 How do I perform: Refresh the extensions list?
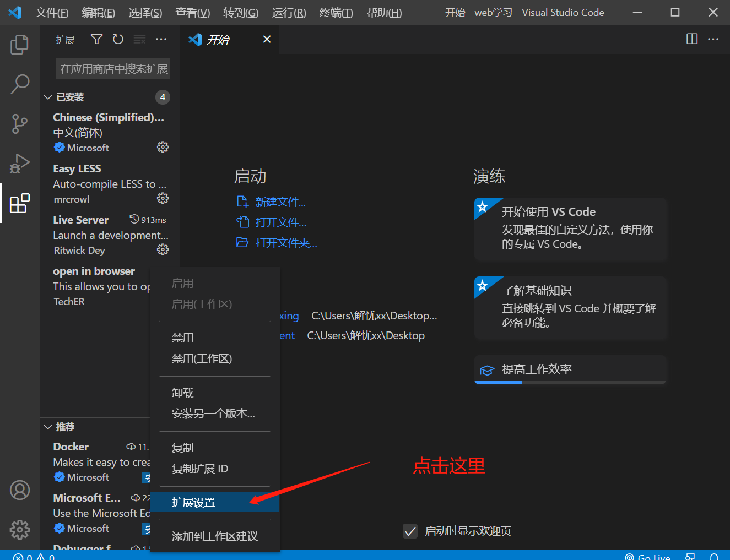click(118, 39)
